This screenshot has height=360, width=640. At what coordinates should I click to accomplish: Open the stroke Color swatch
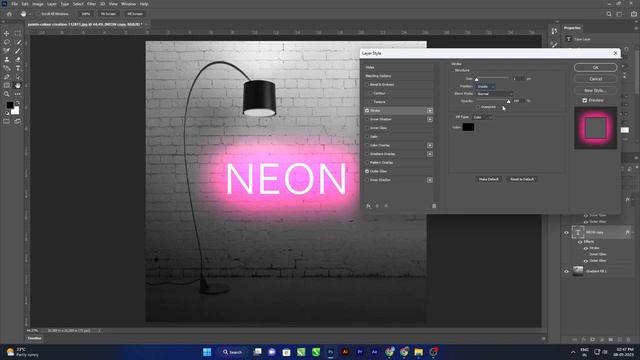(x=468, y=127)
